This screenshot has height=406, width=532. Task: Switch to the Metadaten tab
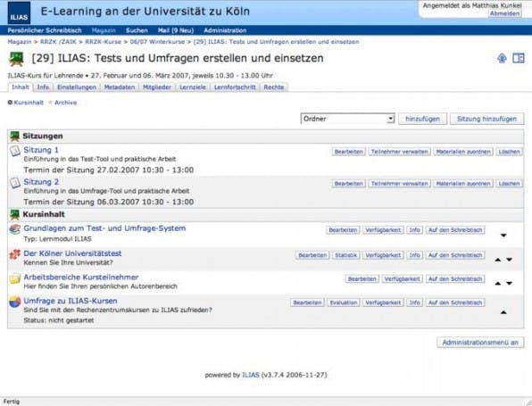(x=120, y=87)
